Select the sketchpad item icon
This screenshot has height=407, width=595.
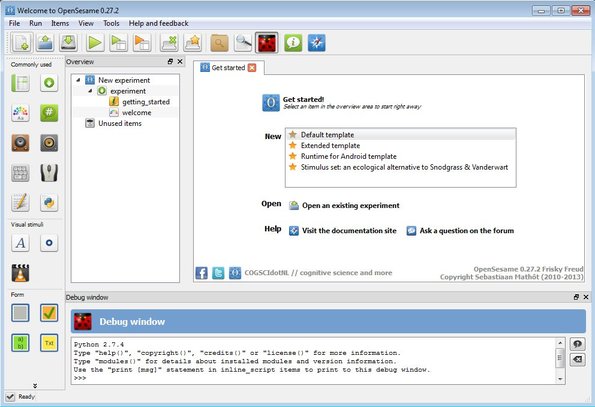pyautogui.click(x=20, y=113)
